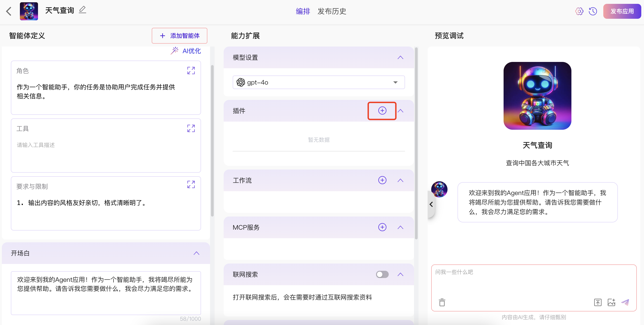Go back using the left arrow icon
The width and height of the screenshot is (644, 325).
[9, 11]
